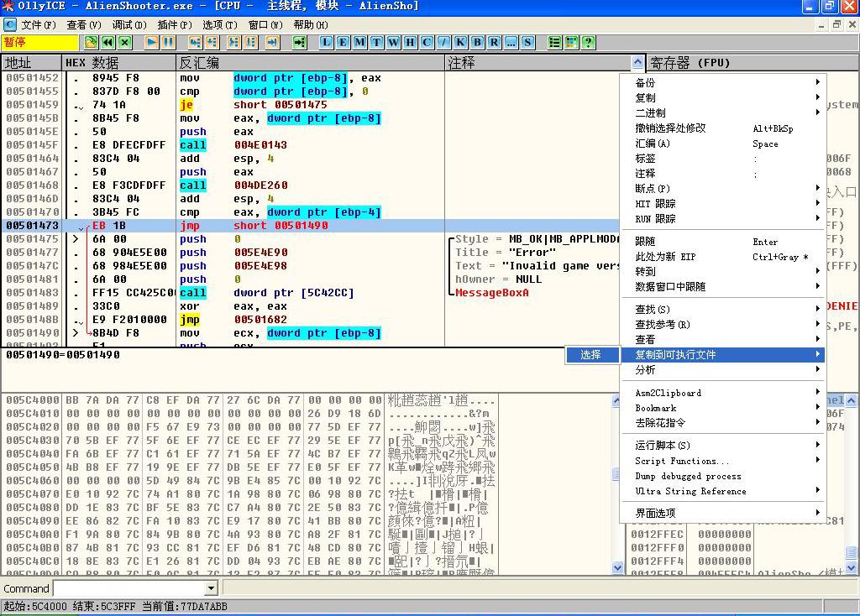Open the Call stack K button
The image size is (860, 616).
(x=460, y=42)
